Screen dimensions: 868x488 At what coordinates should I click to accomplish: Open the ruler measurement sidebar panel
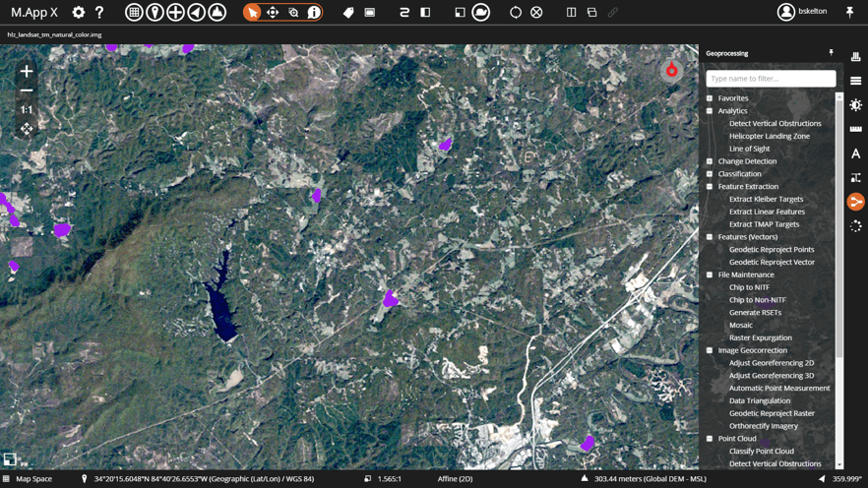click(x=856, y=129)
